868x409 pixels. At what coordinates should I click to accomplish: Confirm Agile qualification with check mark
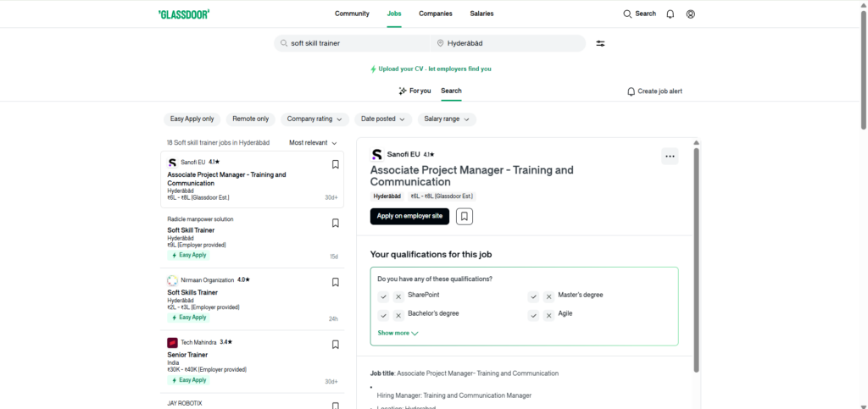[533, 316]
